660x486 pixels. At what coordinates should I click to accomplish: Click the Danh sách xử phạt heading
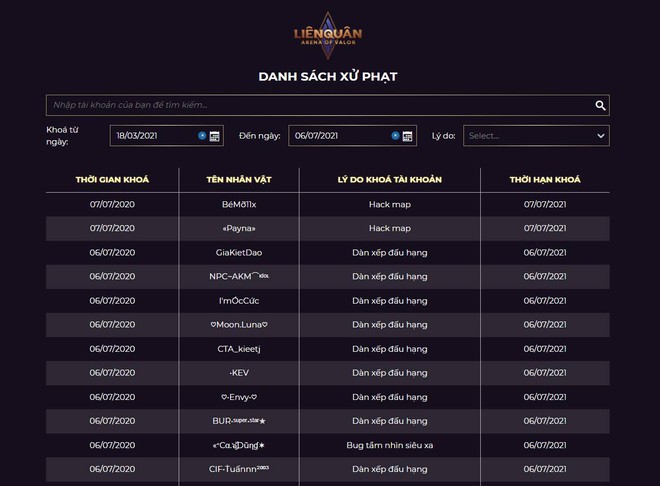point(328,77)
